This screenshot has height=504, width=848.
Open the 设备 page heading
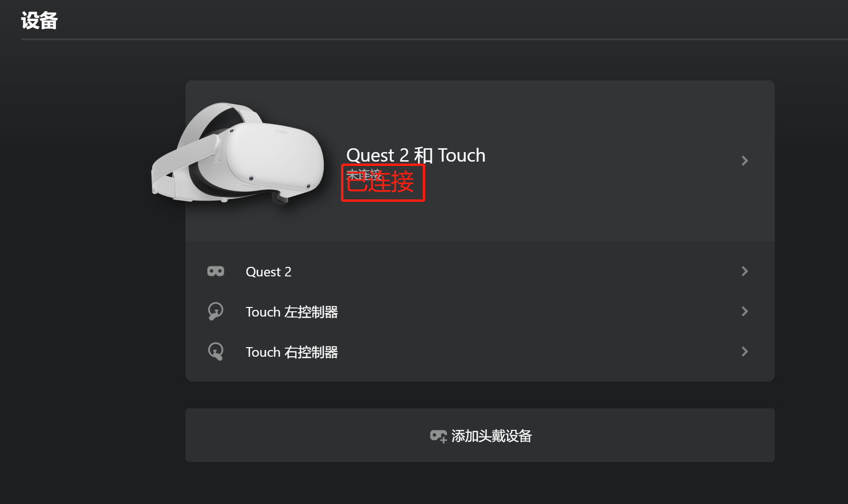tap(39, 20)
